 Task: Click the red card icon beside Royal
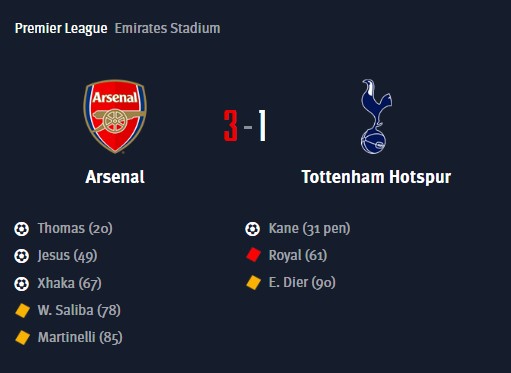tap(253, 255)
